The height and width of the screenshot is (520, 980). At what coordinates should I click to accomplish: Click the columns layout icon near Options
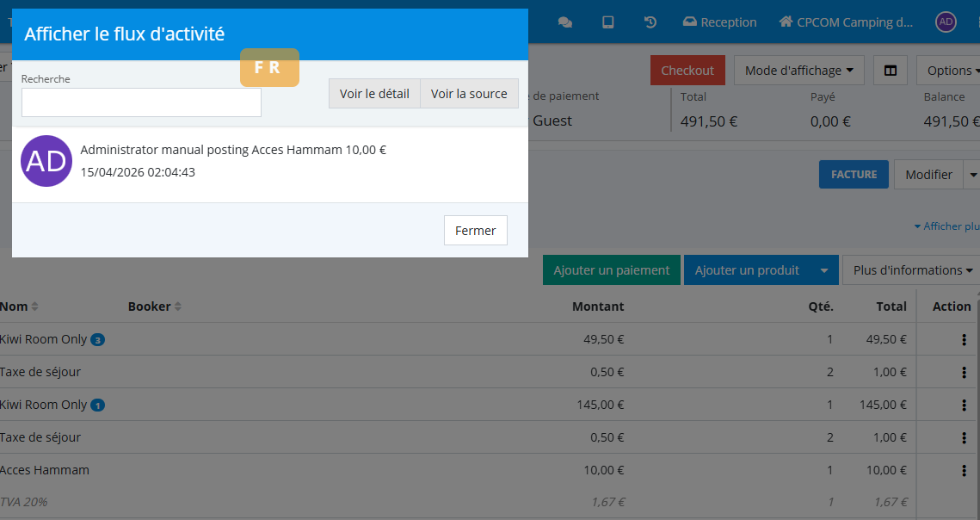891,71
